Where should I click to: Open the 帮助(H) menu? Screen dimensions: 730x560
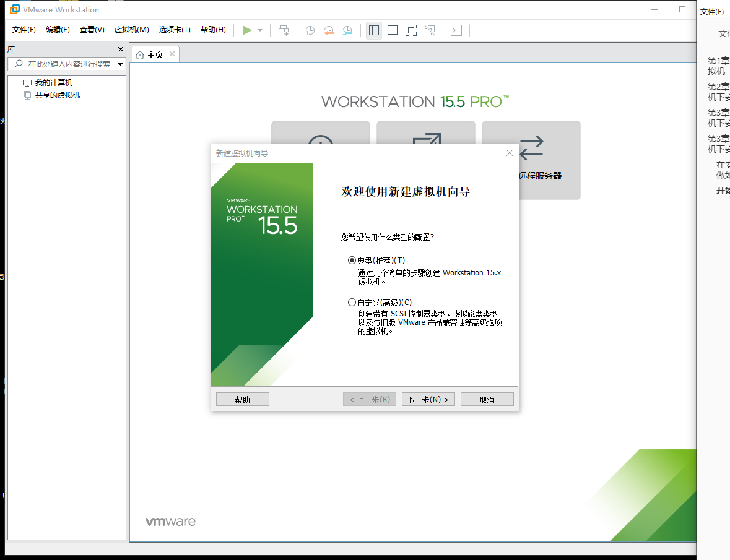(213, 30)
